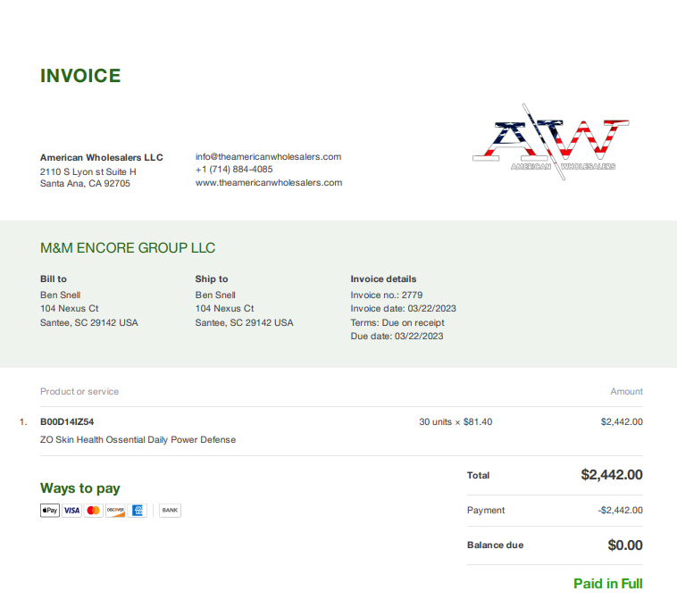This screenshot has width=677, height=616.
Task: Click ZO Skin Health Ossential Daily Power Defense
Action: point(138,439)
